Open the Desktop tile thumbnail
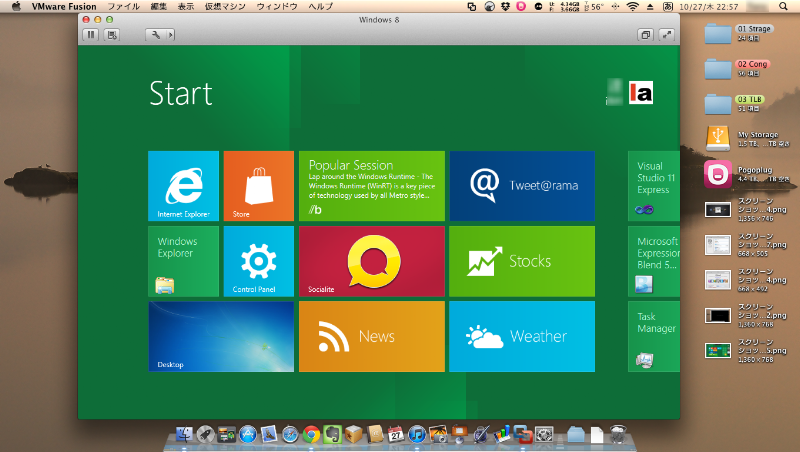800x452 pixels. click(x=221, y=337)
